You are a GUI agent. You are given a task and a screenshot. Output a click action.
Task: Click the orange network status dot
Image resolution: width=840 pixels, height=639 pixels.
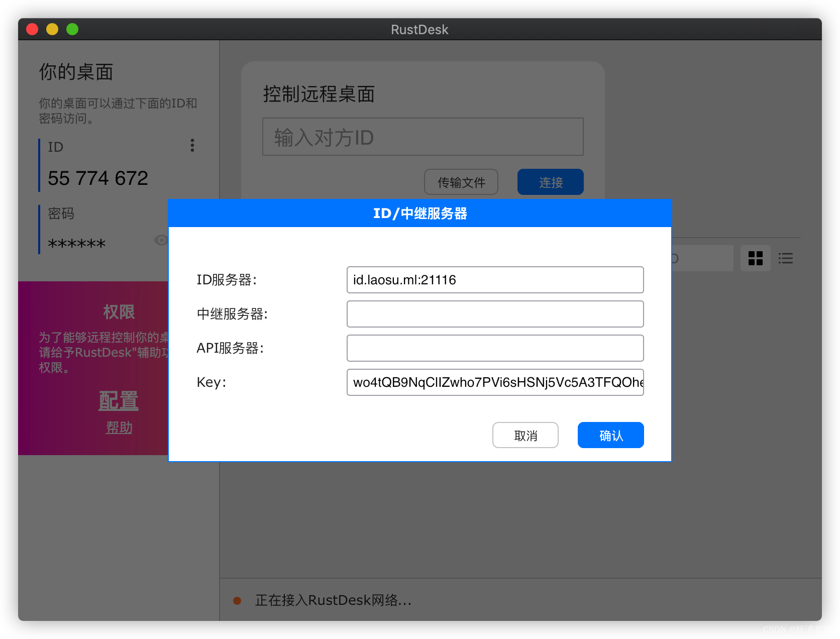tap(238, 600)
